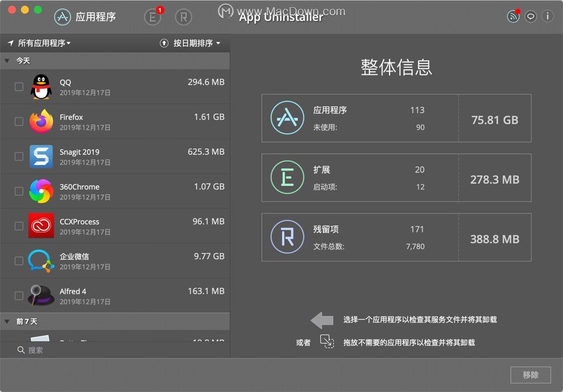Check the QQ checkbox

[19, 87]
